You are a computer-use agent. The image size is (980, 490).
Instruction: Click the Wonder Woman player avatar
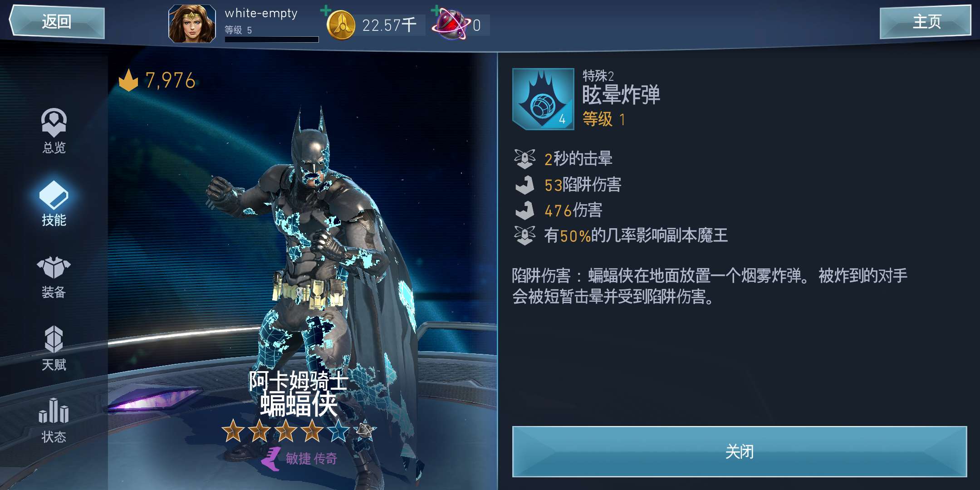[x=192, y=24]
